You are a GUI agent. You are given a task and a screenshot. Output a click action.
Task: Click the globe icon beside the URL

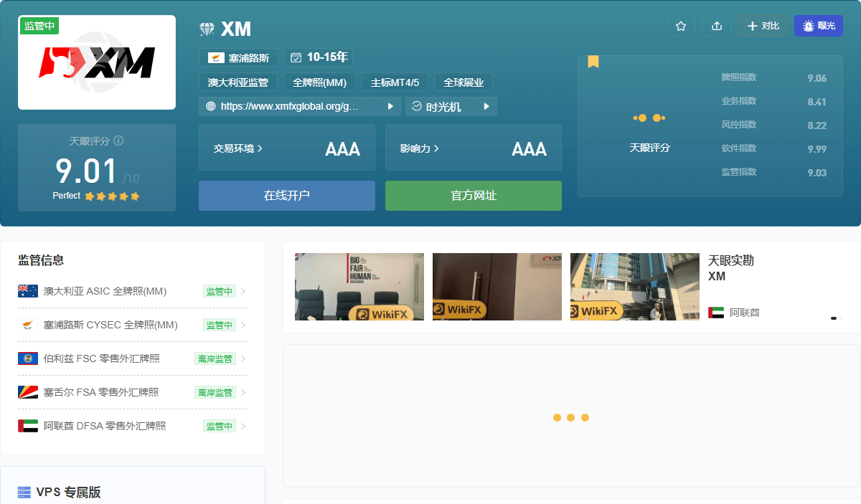[x=211, y=106]
